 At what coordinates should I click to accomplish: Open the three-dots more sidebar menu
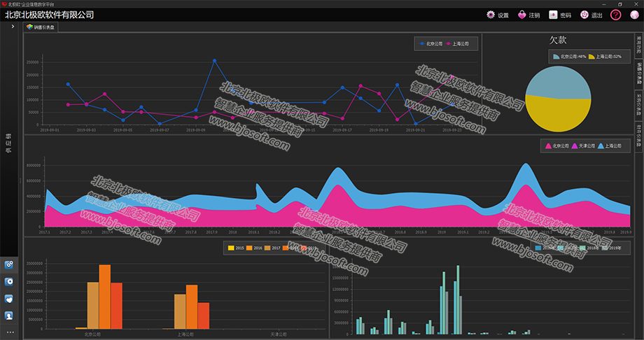point(10,332)
